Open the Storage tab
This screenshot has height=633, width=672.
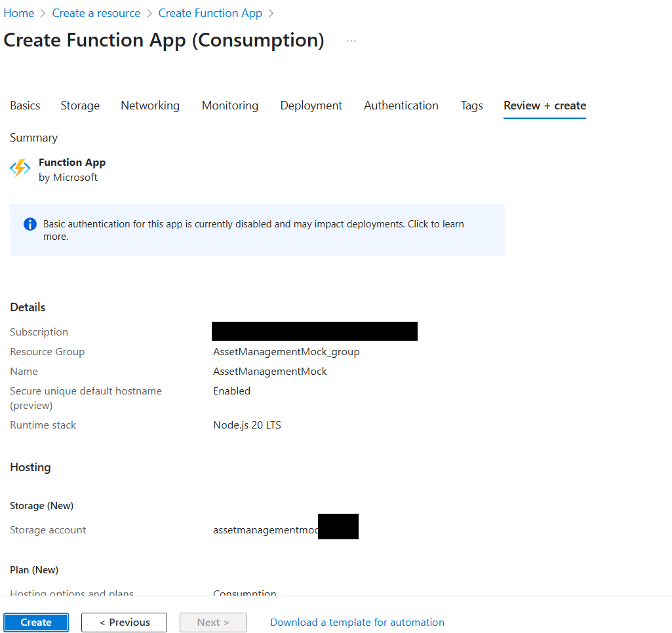[x=79, y=105]
